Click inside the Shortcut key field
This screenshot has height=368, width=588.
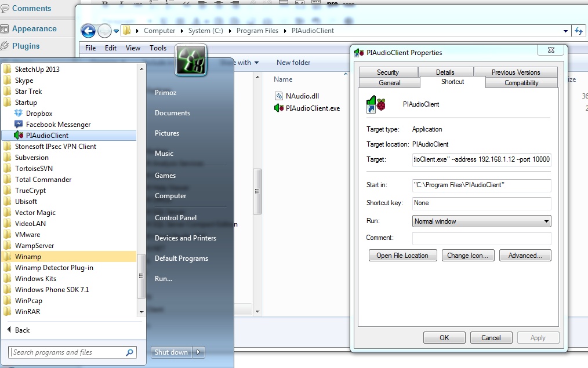[x=481, y=203]
